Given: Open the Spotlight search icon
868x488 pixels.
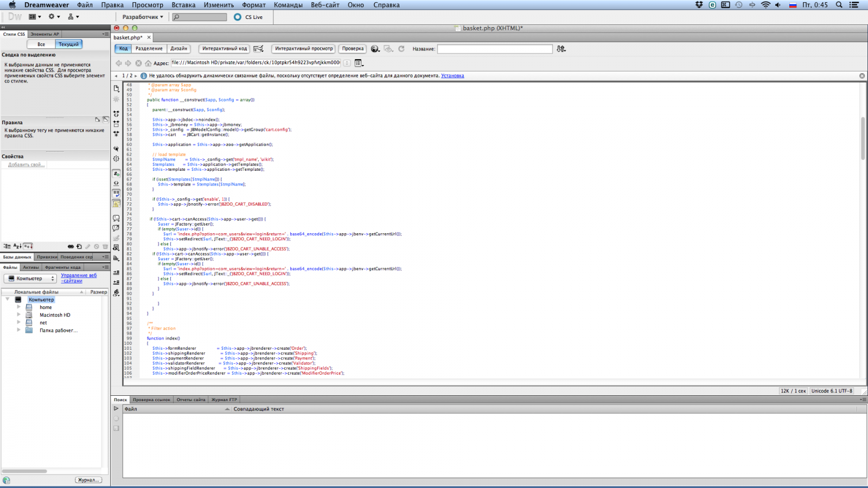Looking at the screenshot, I should click(x=839, y=5).
